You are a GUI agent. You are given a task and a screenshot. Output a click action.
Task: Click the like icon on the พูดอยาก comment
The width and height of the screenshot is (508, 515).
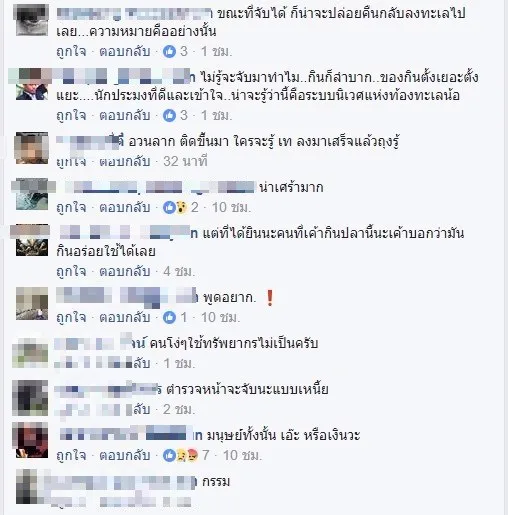click(x=169, y=317)
